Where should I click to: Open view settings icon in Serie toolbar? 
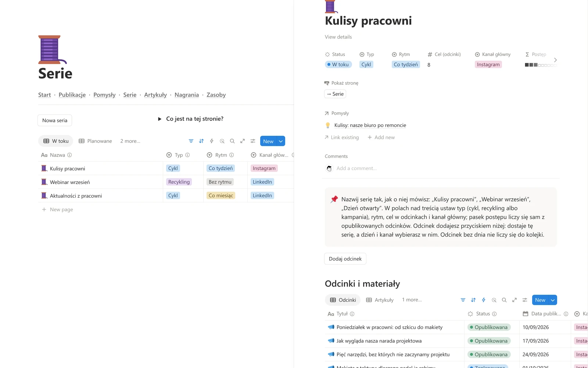[253, 141]
